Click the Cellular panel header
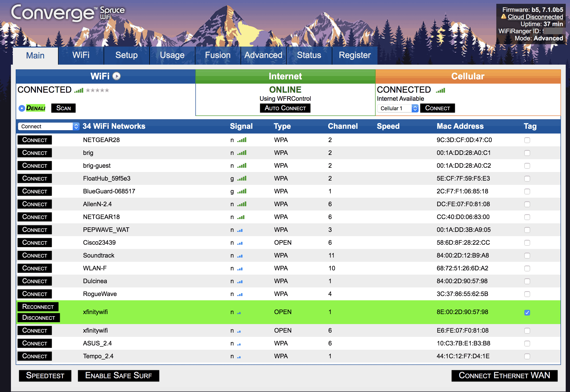Viewport: 570px width, 392px height. [x=468, y=76]
